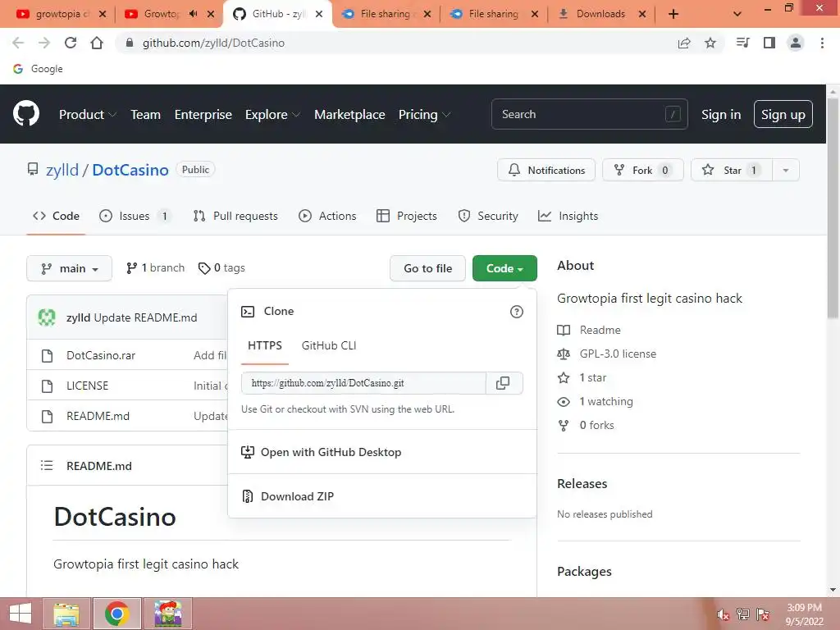Screen dimensions: 840x630
Task: Click the muted volume tray icon
Action: [724, 614]
